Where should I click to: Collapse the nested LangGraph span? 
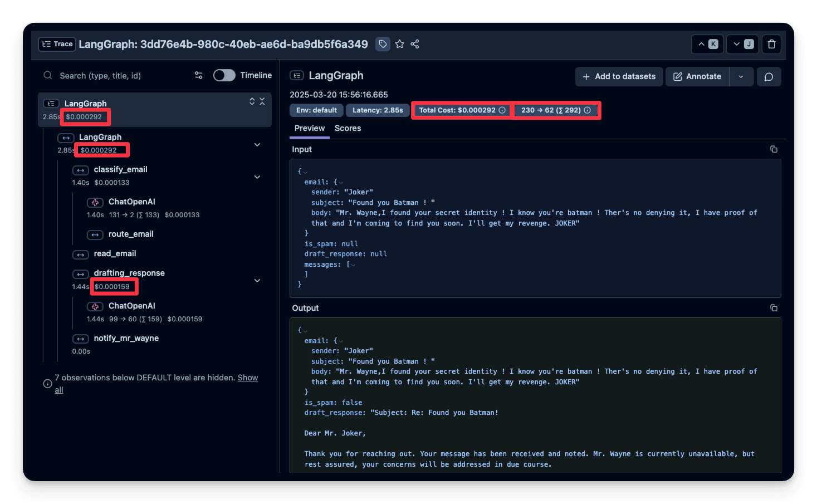pyautogui.click(x=257, y=145)
